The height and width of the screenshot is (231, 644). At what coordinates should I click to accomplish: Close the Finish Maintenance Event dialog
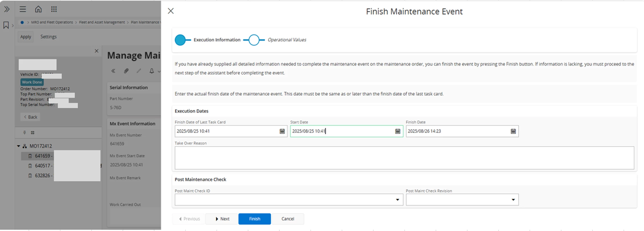[171, 11]
